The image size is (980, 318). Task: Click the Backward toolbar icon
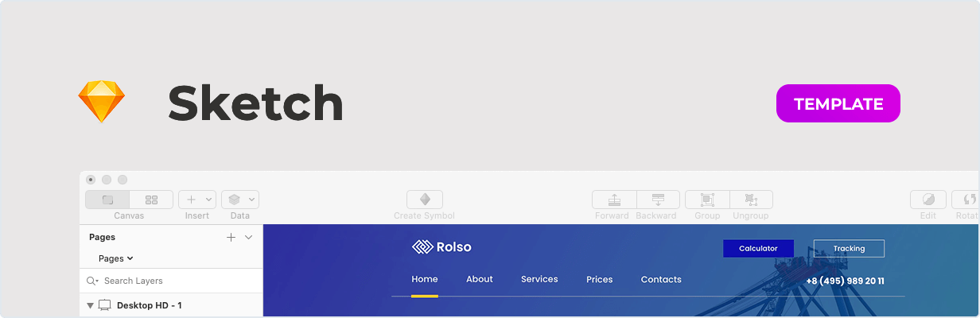(x=658, y=200)
